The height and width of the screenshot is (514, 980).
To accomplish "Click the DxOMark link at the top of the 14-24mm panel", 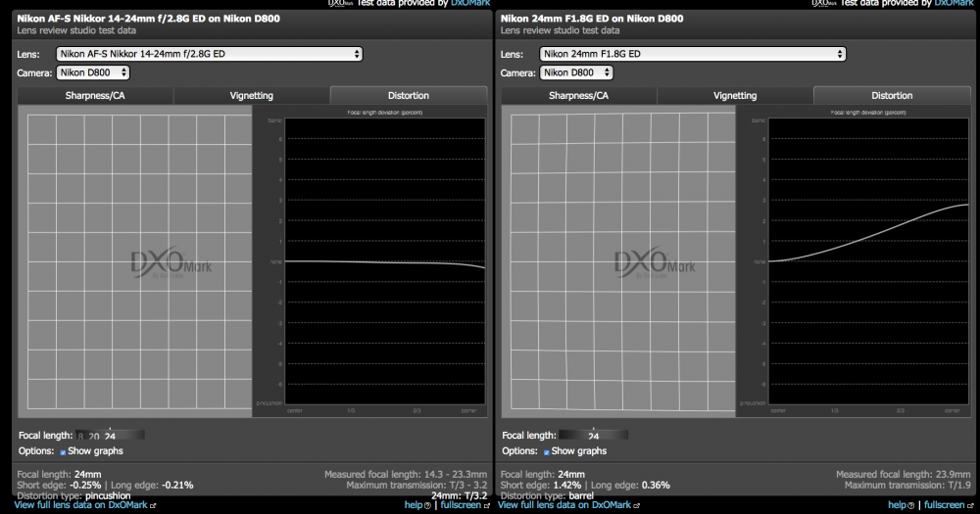I will 470,3.
